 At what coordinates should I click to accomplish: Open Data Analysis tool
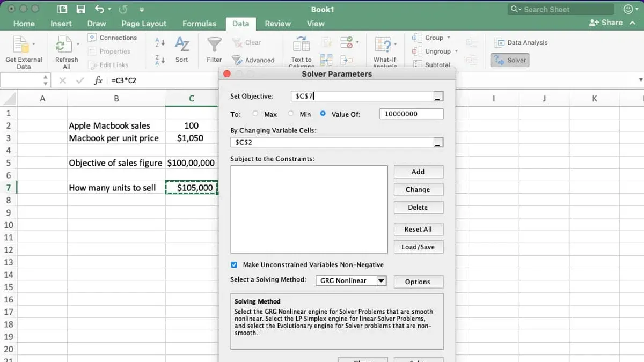[521, 42]
